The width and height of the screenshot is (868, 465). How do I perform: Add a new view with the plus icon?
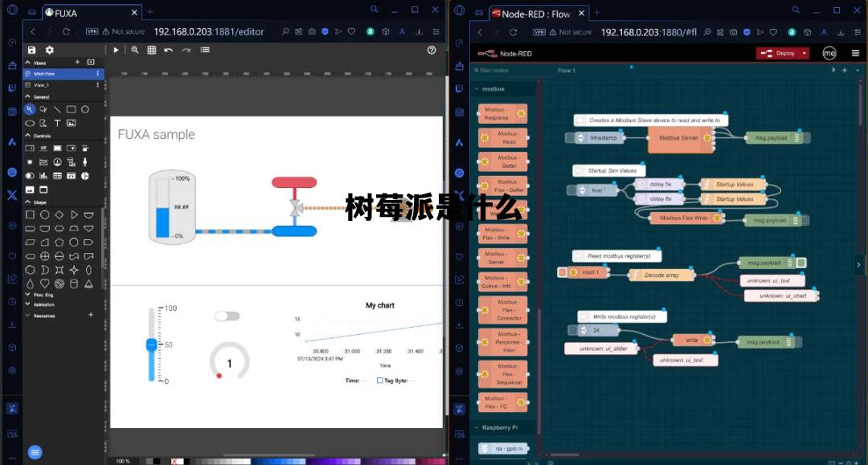tap(77, 62)
